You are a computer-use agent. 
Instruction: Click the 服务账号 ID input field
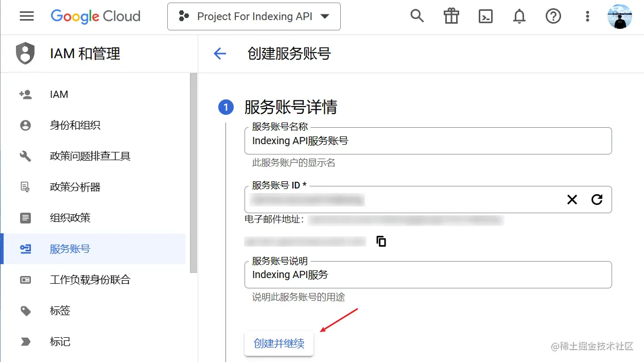(428, 199)
